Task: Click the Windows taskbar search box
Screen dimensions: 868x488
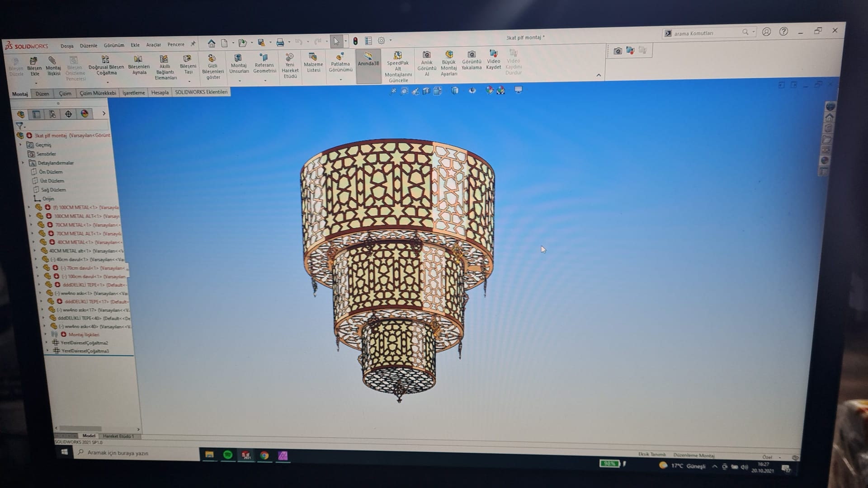Action: click(136, 453)
